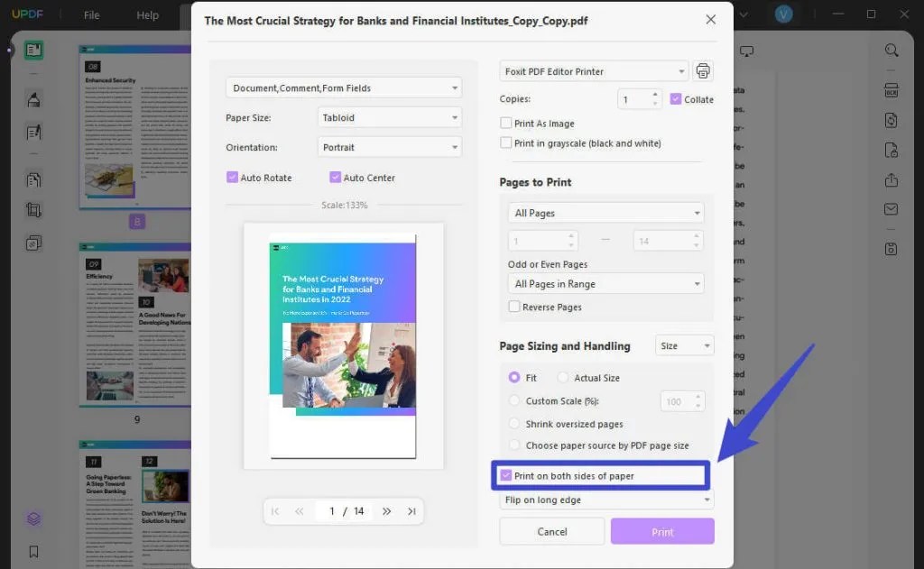Open the Orientation dropdown showing Portrait

click(x=390, y=147)
